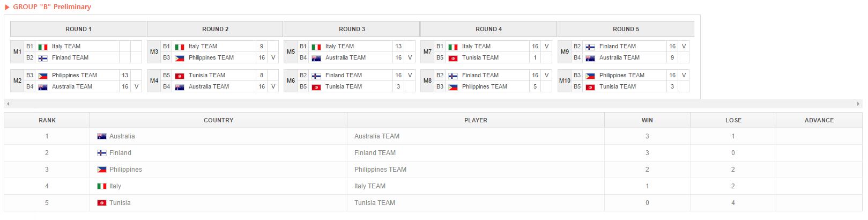
Task: Click the Australia flag in the rank 1 row
Action: click(101, 136)
